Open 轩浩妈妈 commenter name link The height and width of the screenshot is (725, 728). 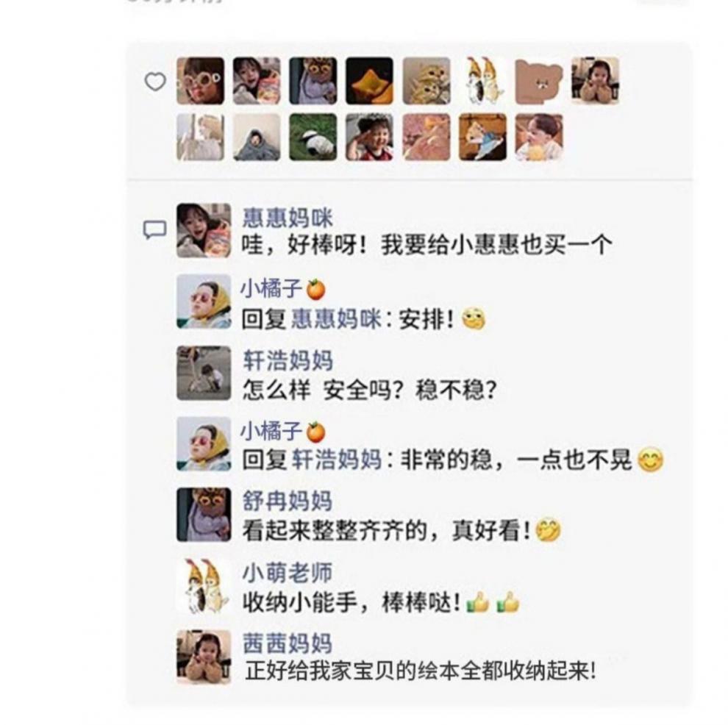coord(288,360)
